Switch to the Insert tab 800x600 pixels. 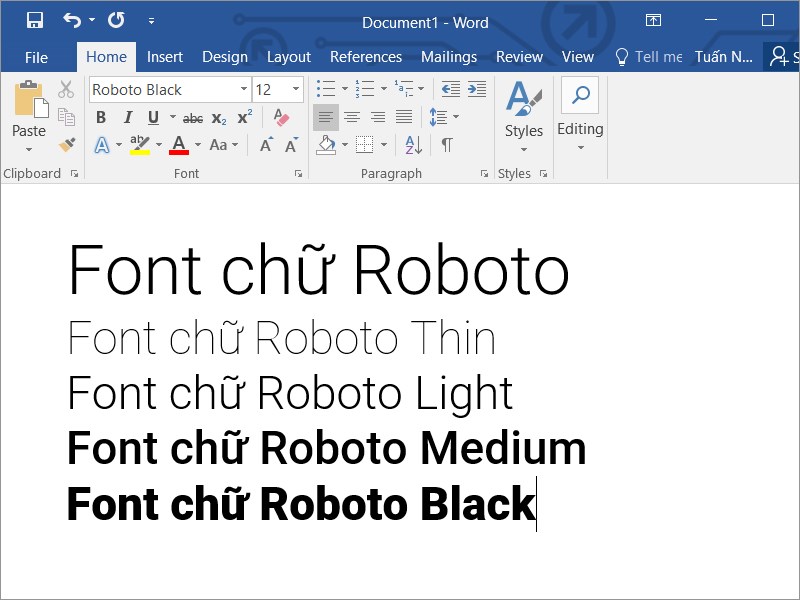pyautogui.click(x=164, y=57)
